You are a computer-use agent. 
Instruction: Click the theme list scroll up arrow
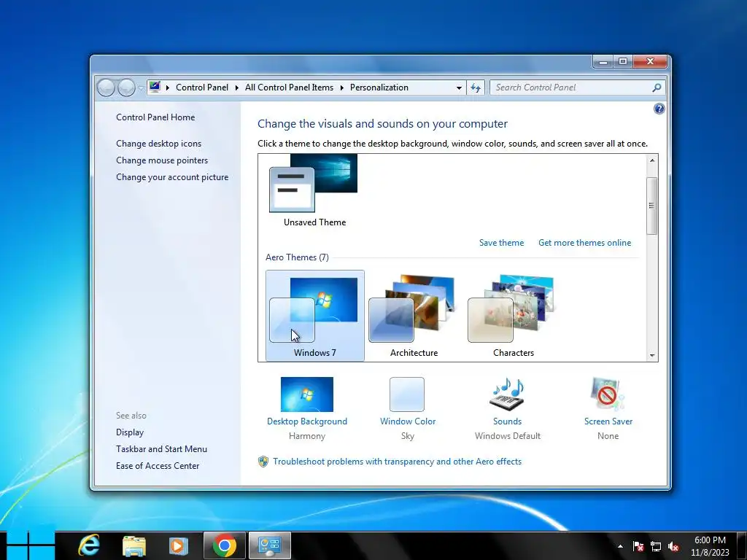coord(652,160)
